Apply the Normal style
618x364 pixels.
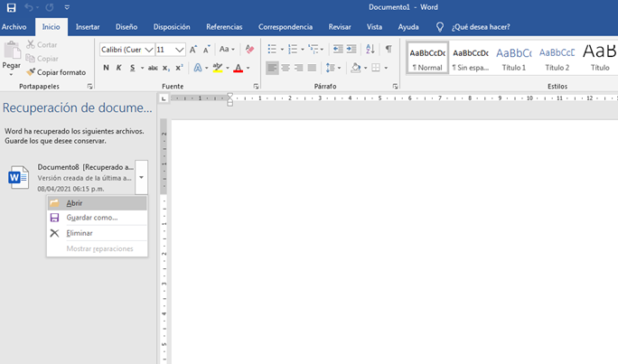coord(427,59)
